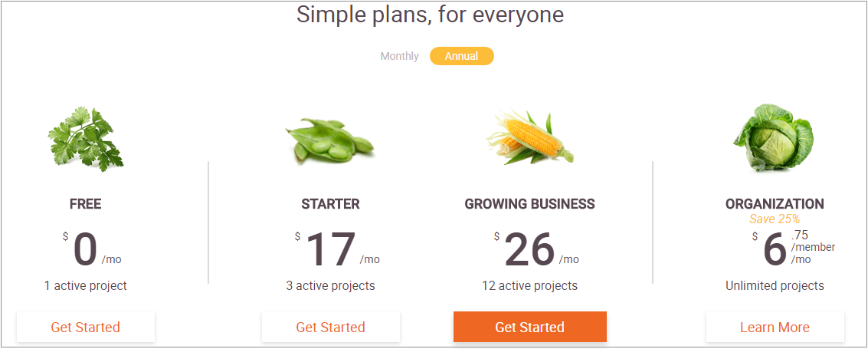
Task: Select the Annual billing option
Action: [x=462, y=56]
